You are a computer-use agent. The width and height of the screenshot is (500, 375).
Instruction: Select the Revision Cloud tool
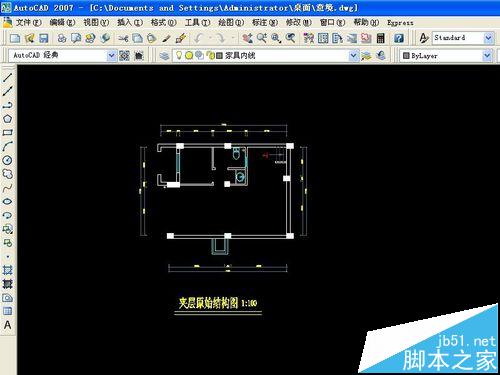click(7, 174)
